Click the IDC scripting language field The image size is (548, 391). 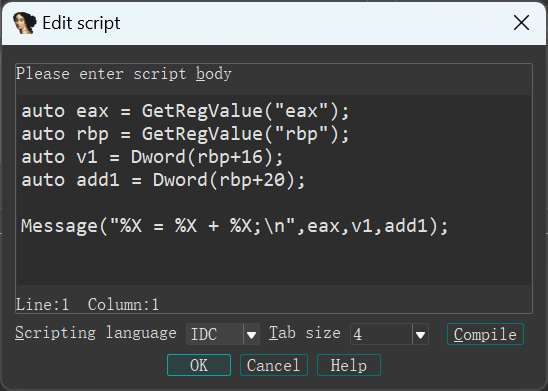(215, 334)
